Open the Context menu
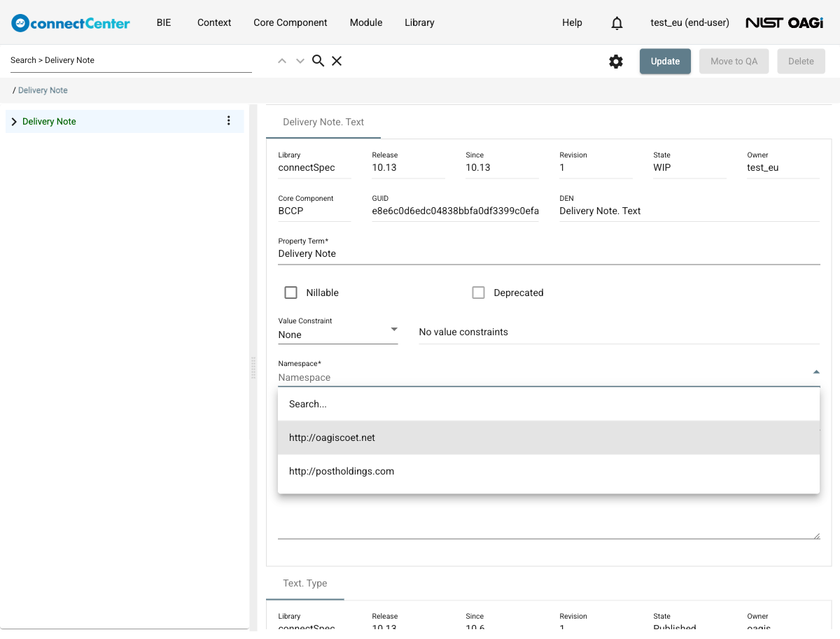This screenshot has width=840, height=639. (214, 22)
